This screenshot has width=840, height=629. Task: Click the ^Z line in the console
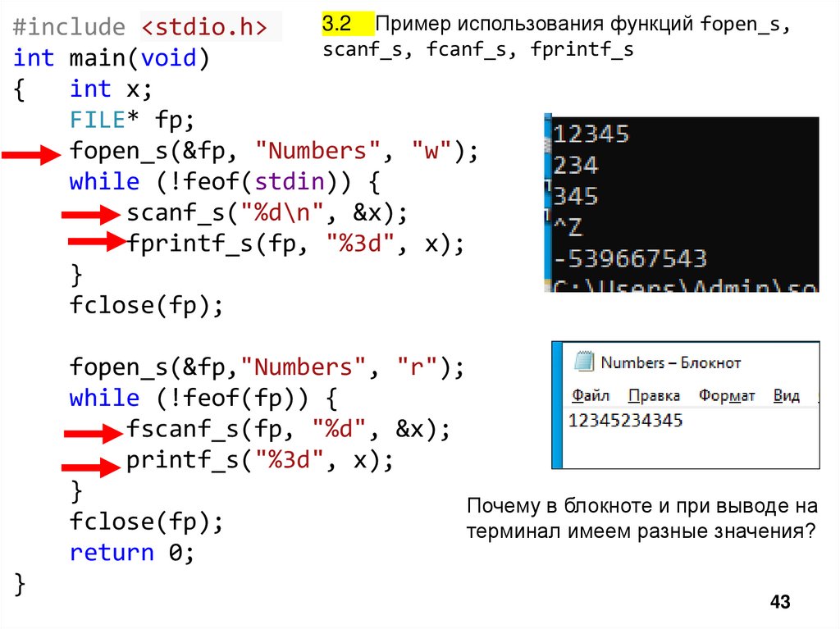[x=568, y=227]
